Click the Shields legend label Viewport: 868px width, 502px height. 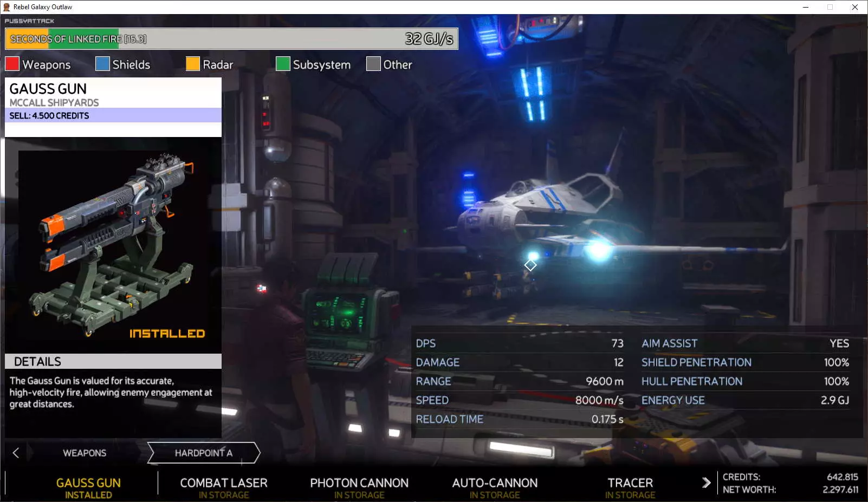[x=131, y=64]
